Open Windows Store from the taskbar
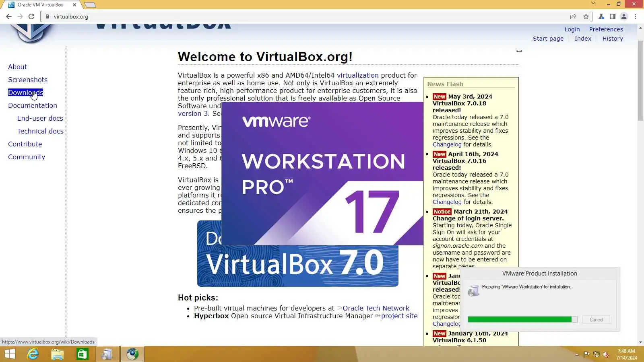 pos(82,354)
